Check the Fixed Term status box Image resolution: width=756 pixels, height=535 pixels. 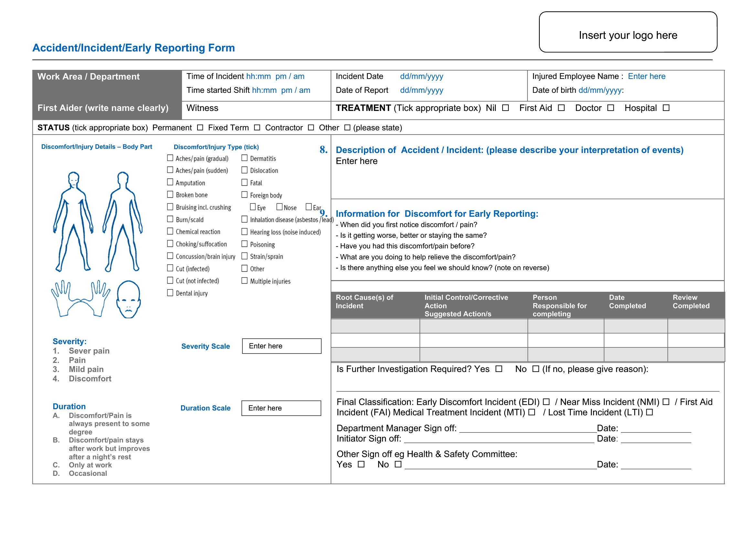tap(257, 127)
